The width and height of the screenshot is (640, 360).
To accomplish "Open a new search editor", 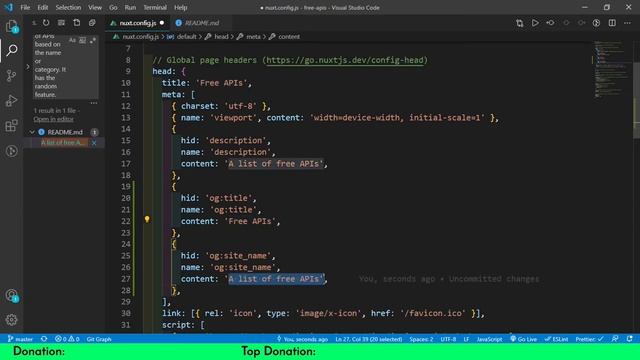I will point(77,23).
